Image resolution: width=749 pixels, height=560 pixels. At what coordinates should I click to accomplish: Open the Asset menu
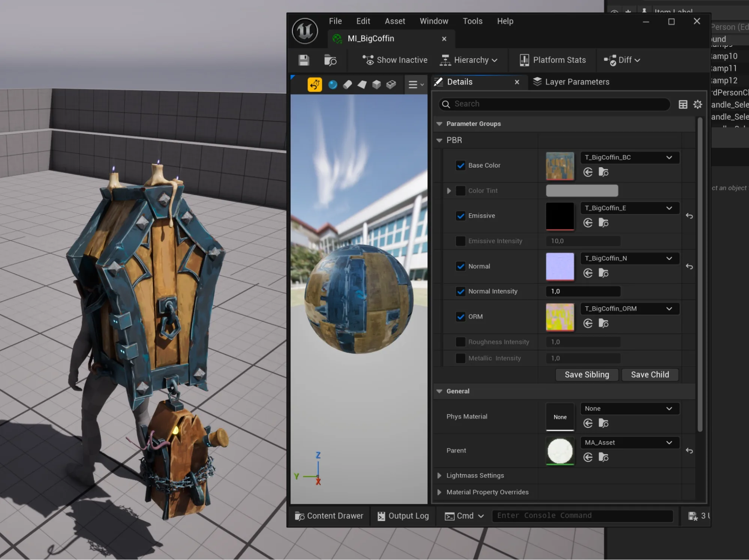click(395, 21)
